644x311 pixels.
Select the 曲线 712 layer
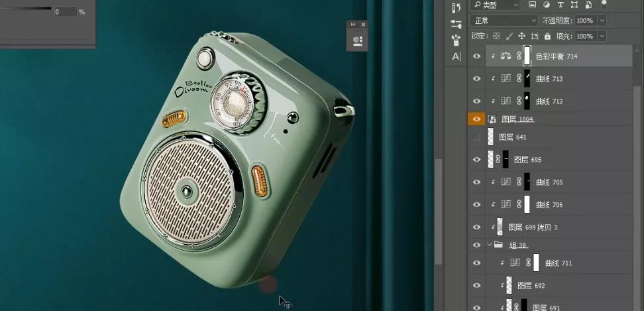coord(559,101)
